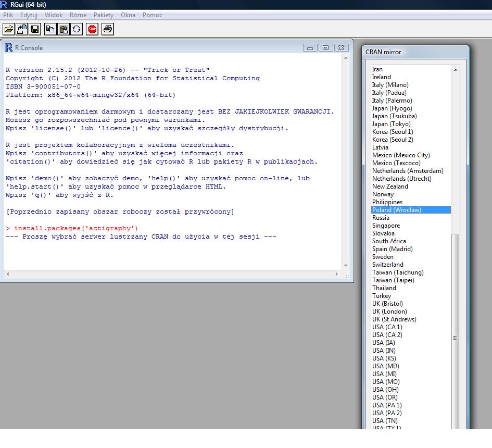Click R Console horizontal scroll right arrow
The image size is (492, 448).
tap(337, 274)
